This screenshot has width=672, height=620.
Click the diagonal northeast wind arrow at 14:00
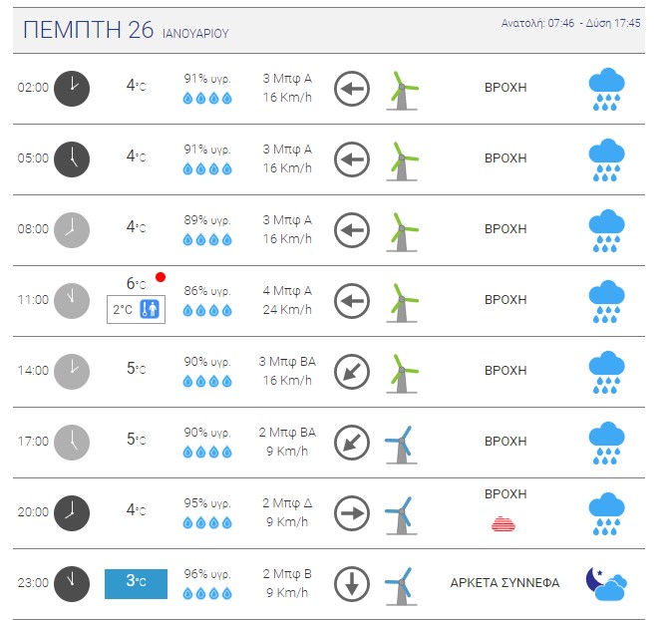352,372
